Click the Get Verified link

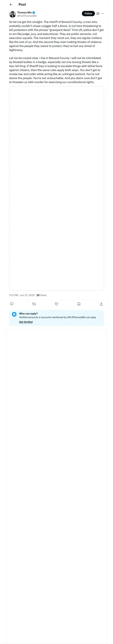pos(26,322)
